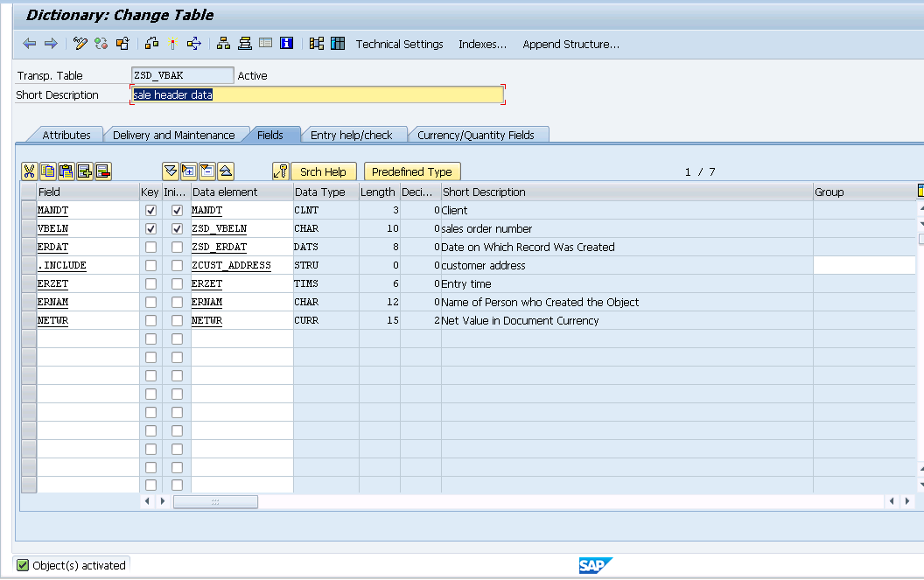The height and width of the screenshot is (580, 924).
Task: Click the 'Net Value in Document Currency' description
Action: pyautogui.click(x=520, y=321)
